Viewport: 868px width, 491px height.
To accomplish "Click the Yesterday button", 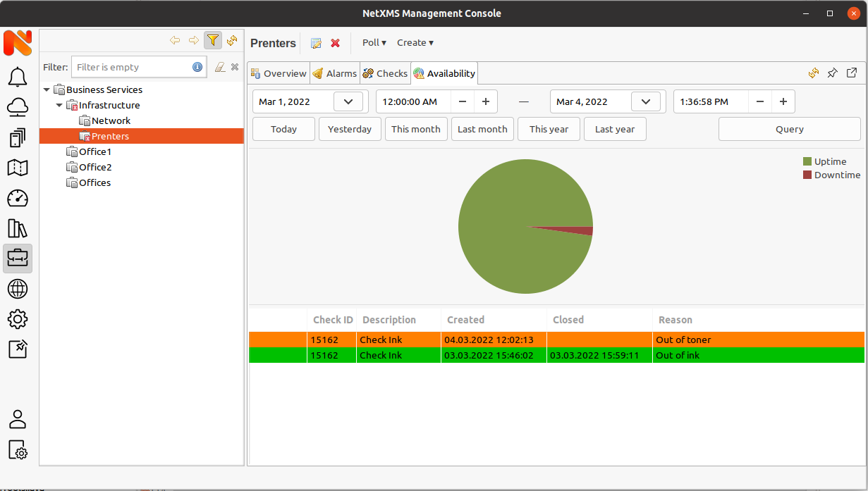I will click(350, 129).
